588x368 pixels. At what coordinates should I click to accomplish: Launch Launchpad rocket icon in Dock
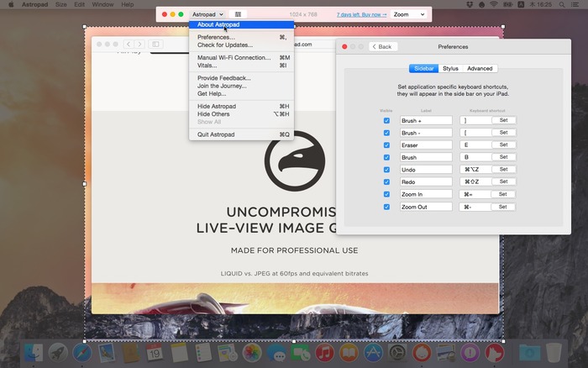(58, 353)
